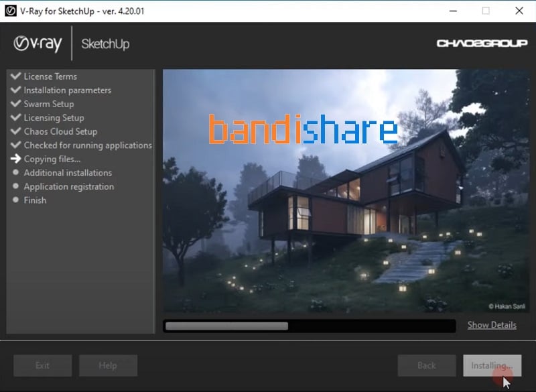The image size is (536, 392).
Task: Close the V-Ray installer window
Action: coord(519,11)
